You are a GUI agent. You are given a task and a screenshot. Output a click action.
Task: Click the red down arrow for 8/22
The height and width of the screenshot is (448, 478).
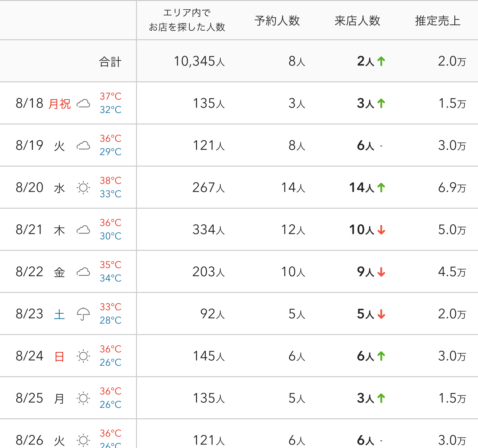381,272
